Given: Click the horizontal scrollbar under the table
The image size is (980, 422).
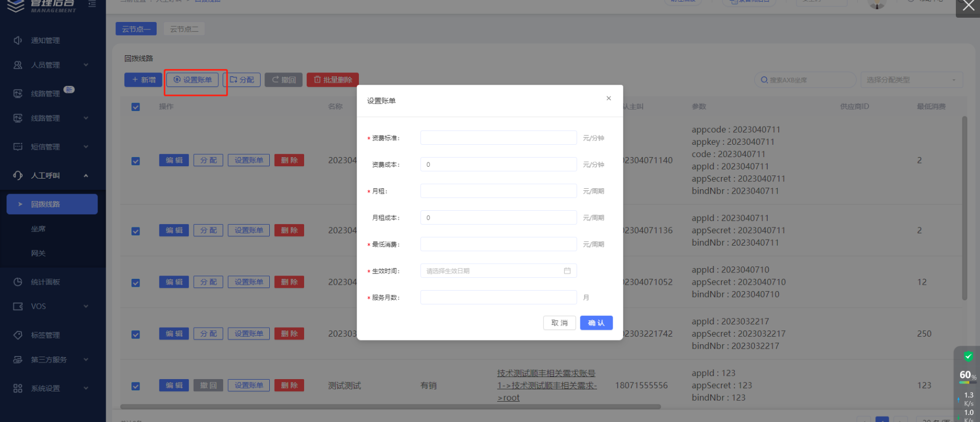Looking at the screenshot, I should [390, 407].
